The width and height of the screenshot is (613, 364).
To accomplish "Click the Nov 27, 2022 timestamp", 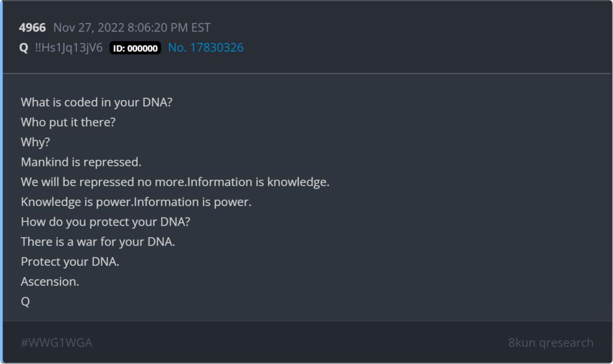I will 132,28.
